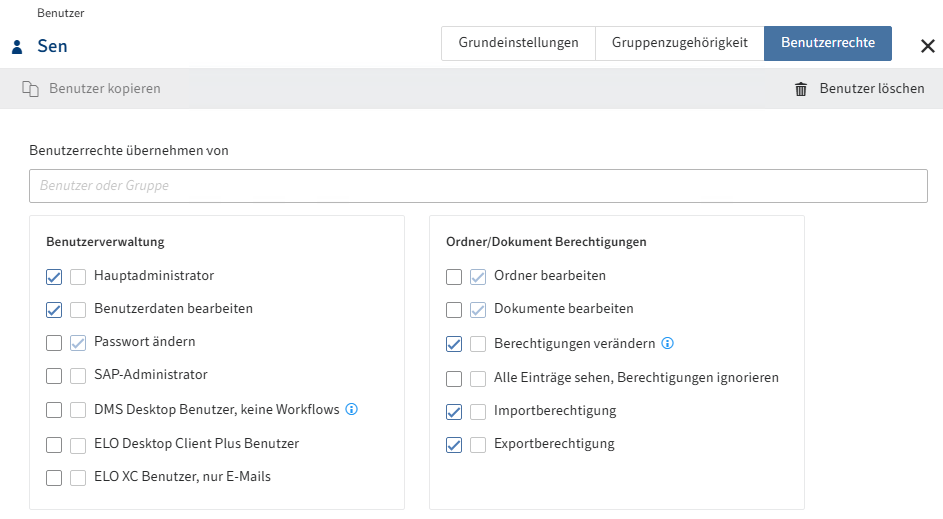
Task: Toggle the second ELO XC Benutzer checkbox
Action: [x=78, y=478]
